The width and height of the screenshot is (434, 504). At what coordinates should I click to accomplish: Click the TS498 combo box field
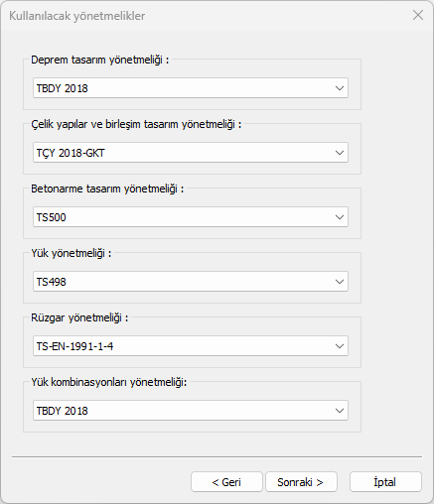coord(191,282)
